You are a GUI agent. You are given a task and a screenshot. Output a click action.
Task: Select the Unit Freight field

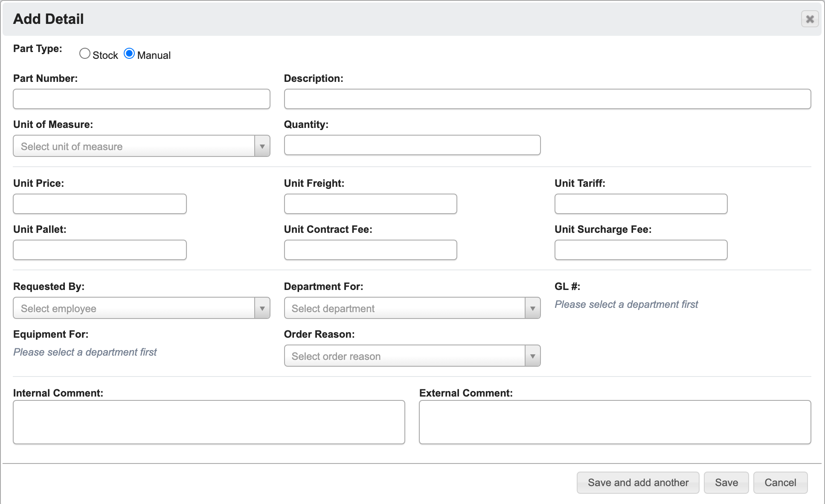[370, 204]
